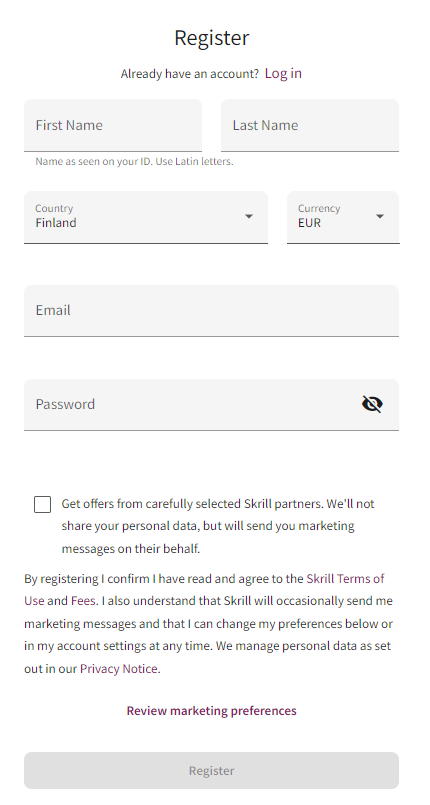View the Privacy Notice link
Screen dimensions: 430x805
(x=119, y=669)
